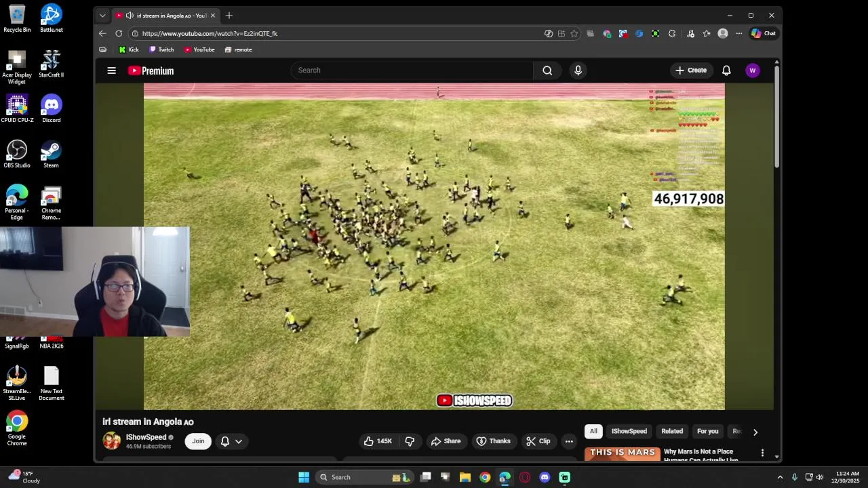The height and width of the screenshot is (488, 868).
Task: Add page to favorites star icon
Action: tap(574, 33)
